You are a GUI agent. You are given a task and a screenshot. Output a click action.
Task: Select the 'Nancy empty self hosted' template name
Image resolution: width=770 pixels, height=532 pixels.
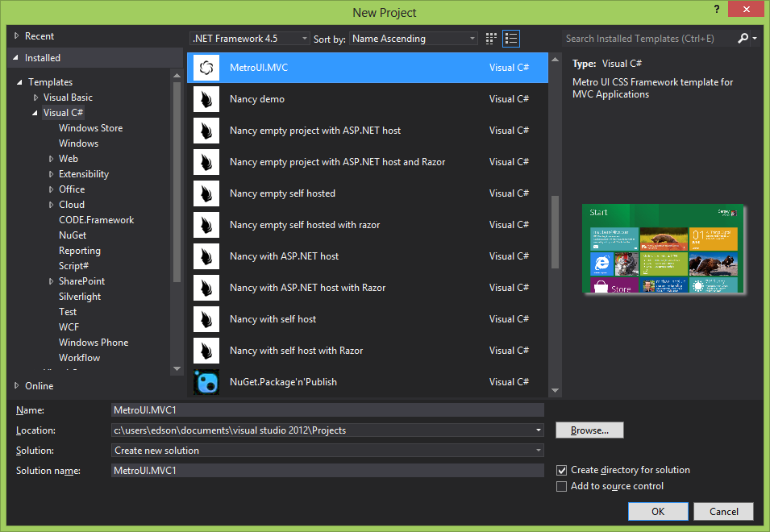coord(282,193)
